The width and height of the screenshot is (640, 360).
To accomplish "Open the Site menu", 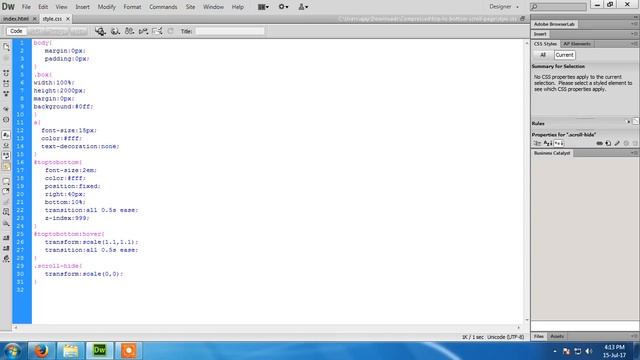I will (190, 7).
